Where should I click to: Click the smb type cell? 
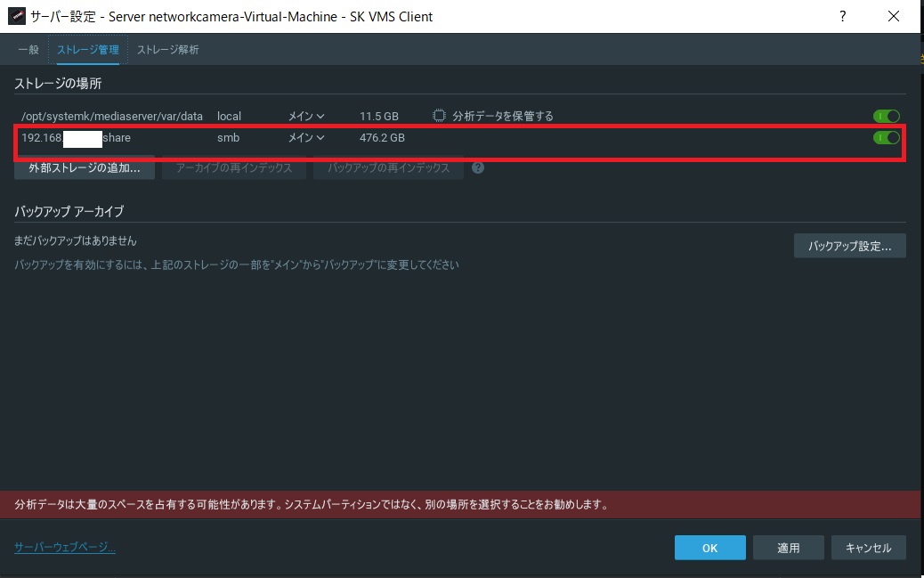tap(228, 137)
